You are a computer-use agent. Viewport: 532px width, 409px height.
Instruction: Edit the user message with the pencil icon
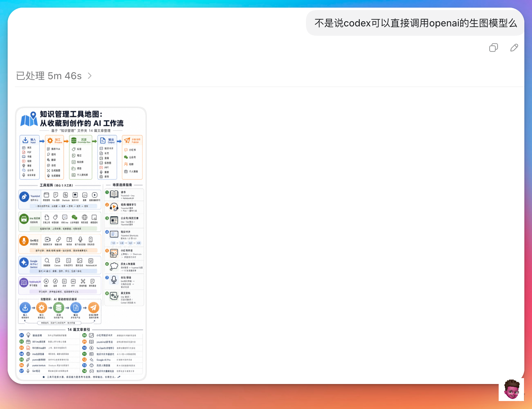tap(514, 48)
